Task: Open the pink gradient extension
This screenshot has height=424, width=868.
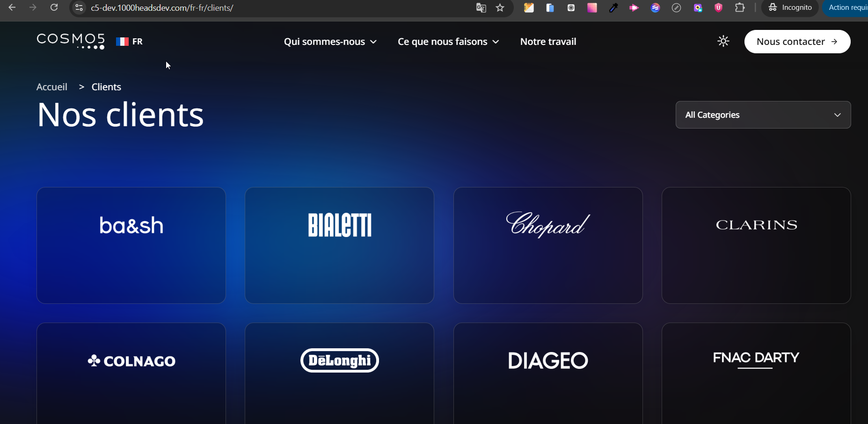Action: click(592, 8)
